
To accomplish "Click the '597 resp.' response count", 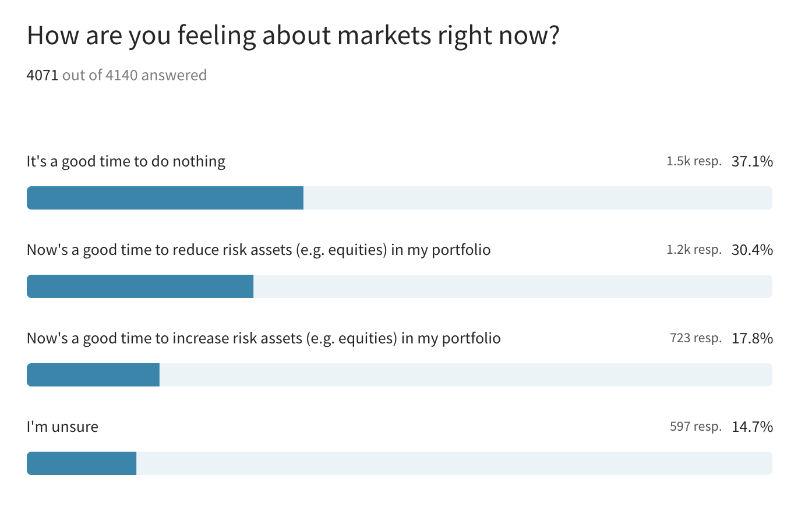I will 696,427.
